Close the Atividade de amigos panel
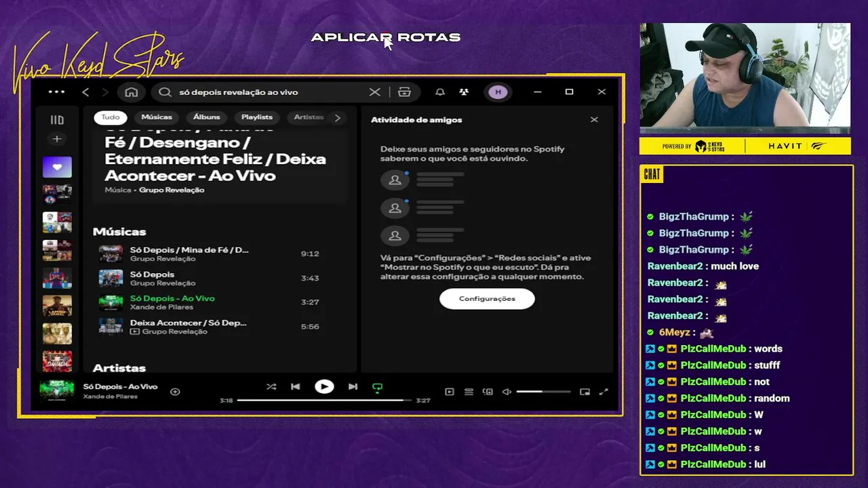868x488 pixels. tap(594, 120)
